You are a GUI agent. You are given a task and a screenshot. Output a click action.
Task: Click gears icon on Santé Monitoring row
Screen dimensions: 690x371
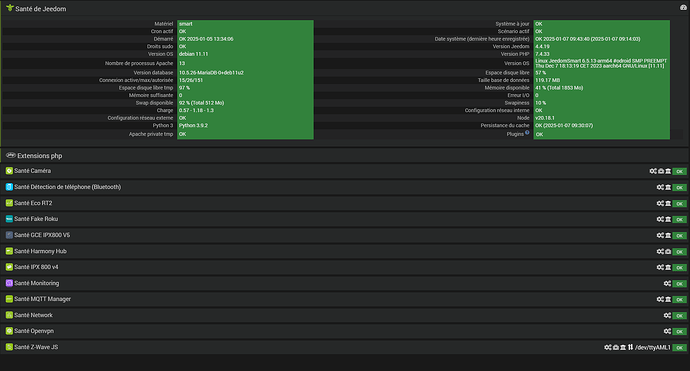667,284
